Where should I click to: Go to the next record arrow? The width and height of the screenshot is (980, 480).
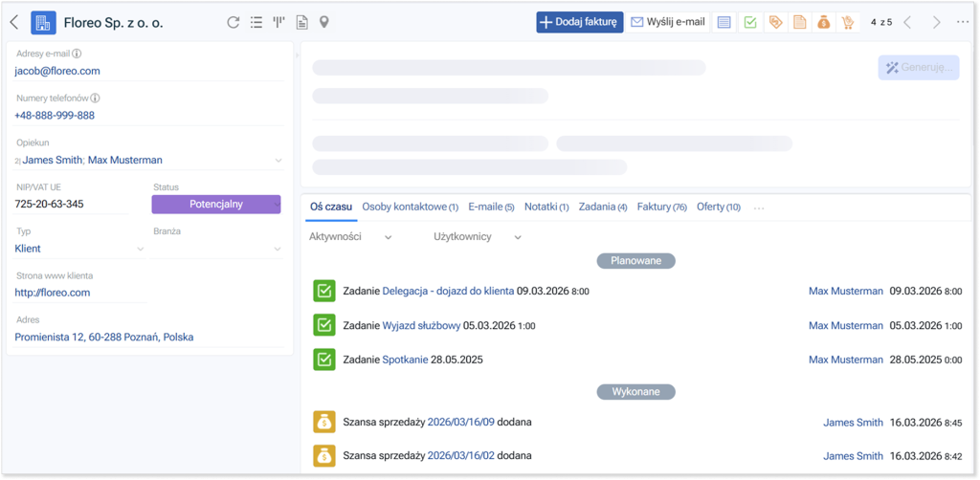[936, 22]
